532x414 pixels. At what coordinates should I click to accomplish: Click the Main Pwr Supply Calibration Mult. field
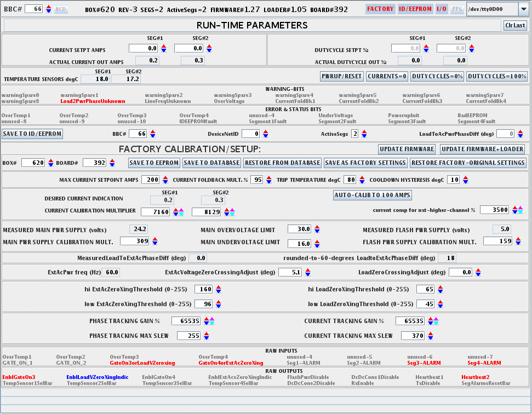pos(134,241)
